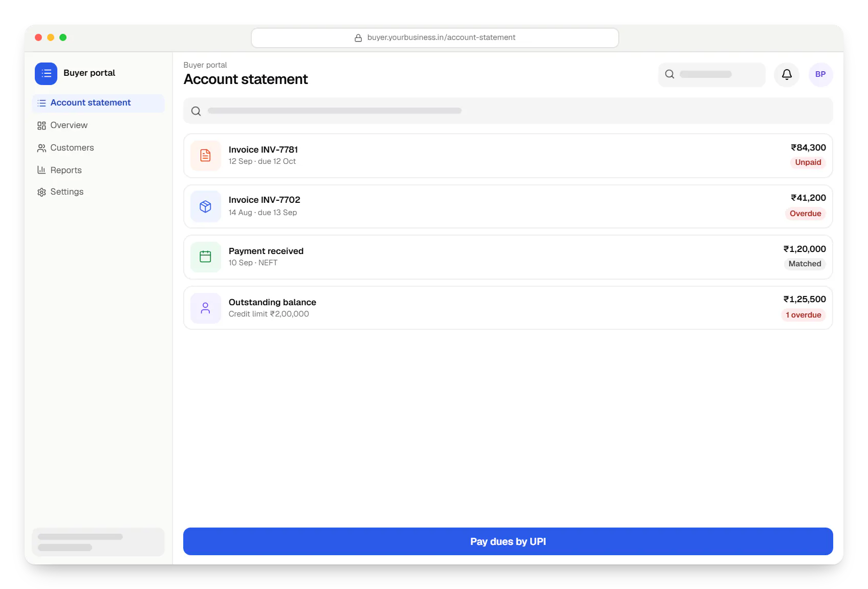The width and height of the screenshot is (868, 589).
Task: Click the Buyer portal logo icon
Action: 46,73
